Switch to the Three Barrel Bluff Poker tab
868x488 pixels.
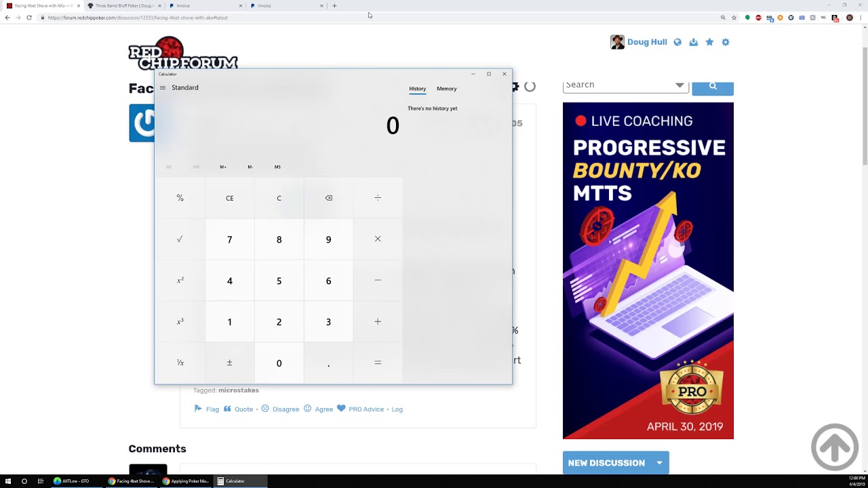[123, 5]
